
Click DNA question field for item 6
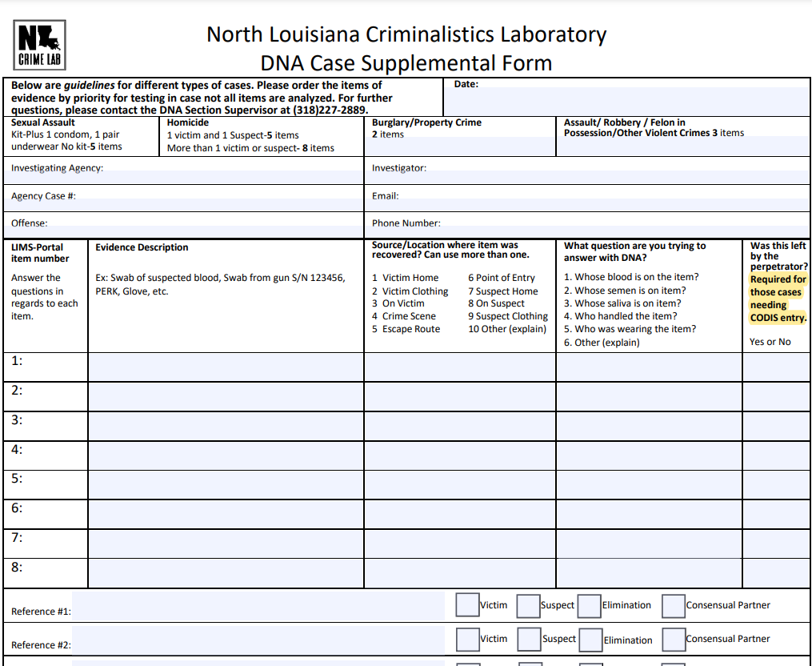[x=650, y=515]
